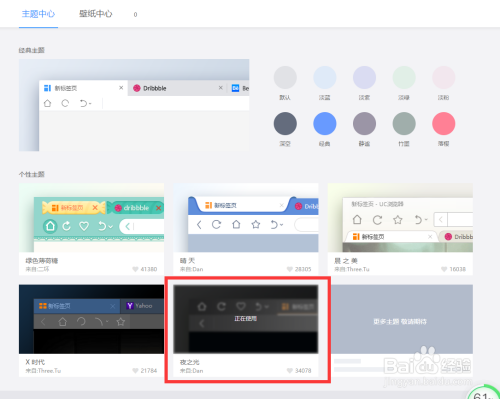Click author 来自:Dan under 晴天

pos(191,269)
